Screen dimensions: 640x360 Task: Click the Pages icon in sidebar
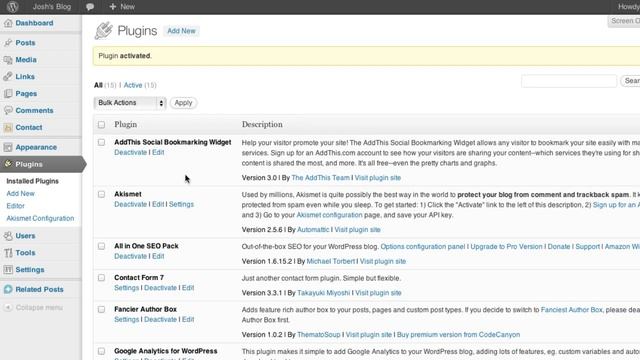tap(8, 93)
